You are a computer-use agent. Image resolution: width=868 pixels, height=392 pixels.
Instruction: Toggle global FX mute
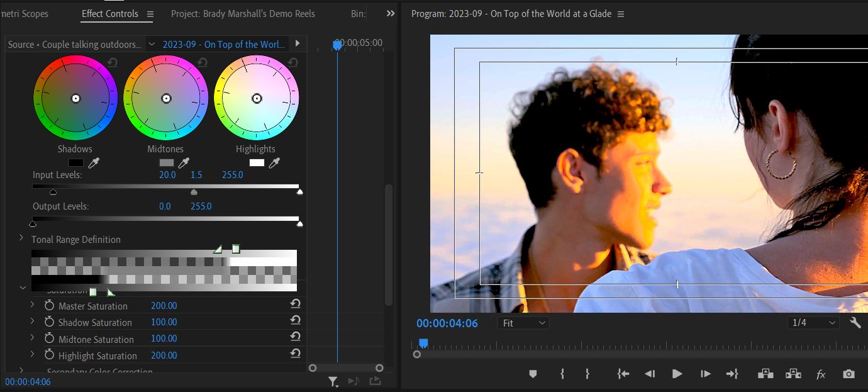click(821, 374)
